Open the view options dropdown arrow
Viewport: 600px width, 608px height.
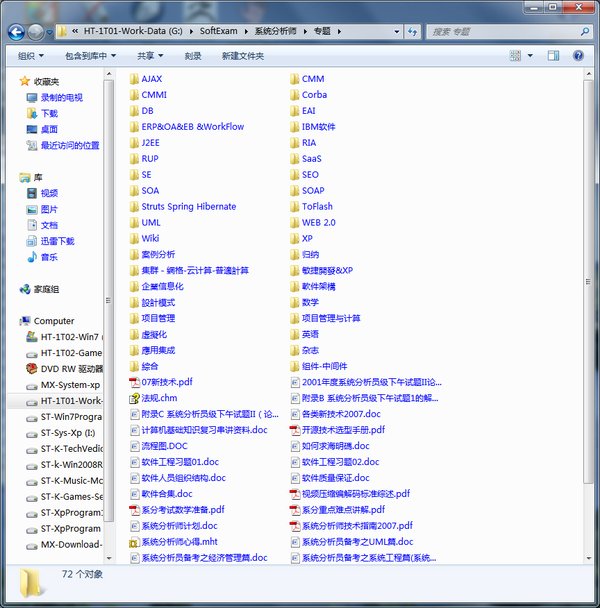tap(530, 56)
